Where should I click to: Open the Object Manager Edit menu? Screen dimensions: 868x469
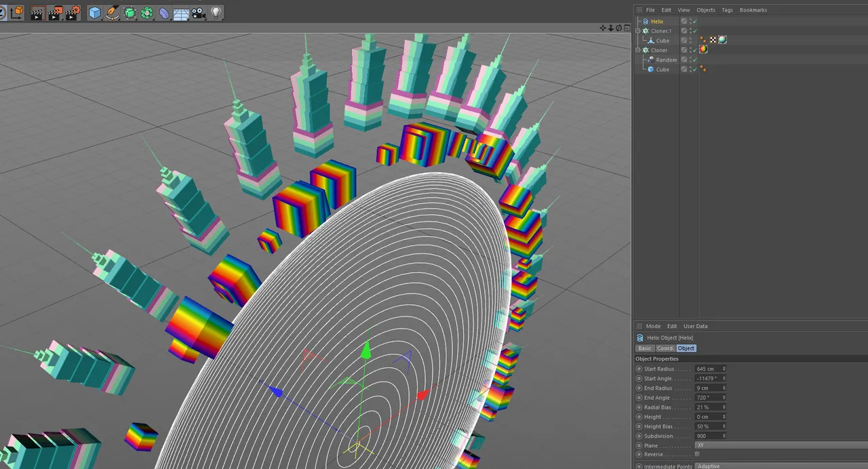[x=667, y=10]
